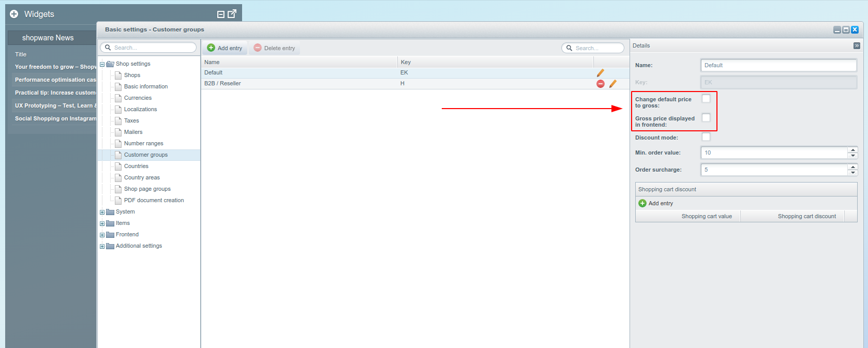
Task: Expand the Frontend folder node
Action: coord(102,235)
